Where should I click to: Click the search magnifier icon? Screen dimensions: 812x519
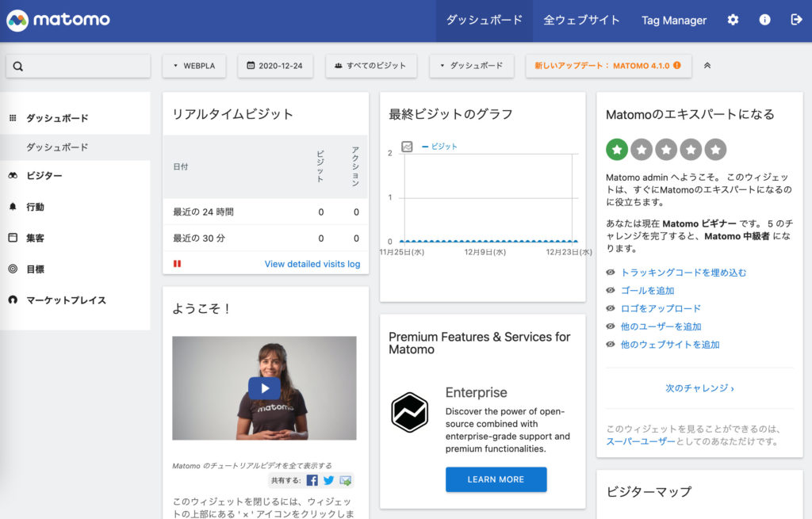tap(18, 67)
